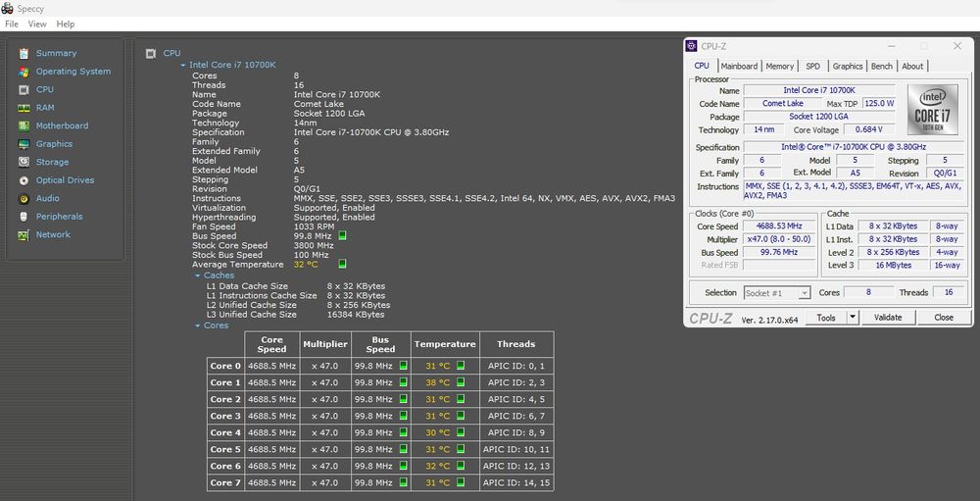Click Core 4 bus speed graph icon

403,432
